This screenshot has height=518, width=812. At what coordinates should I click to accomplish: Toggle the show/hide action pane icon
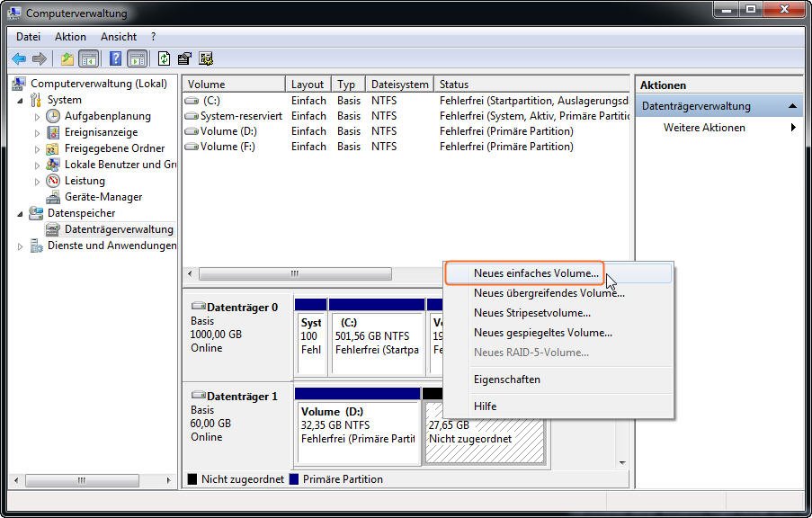tap(137, 59)
